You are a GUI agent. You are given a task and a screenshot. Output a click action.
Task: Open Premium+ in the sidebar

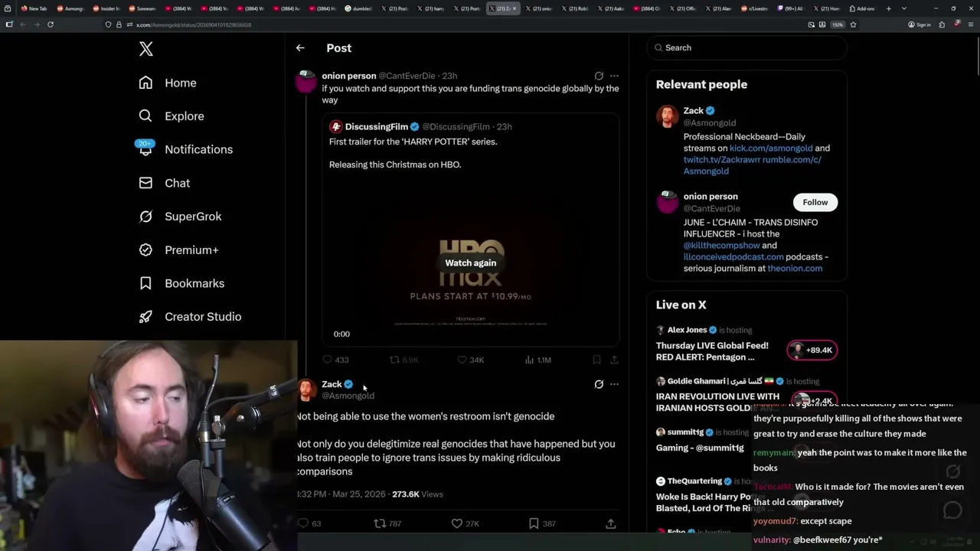point(178,249)
